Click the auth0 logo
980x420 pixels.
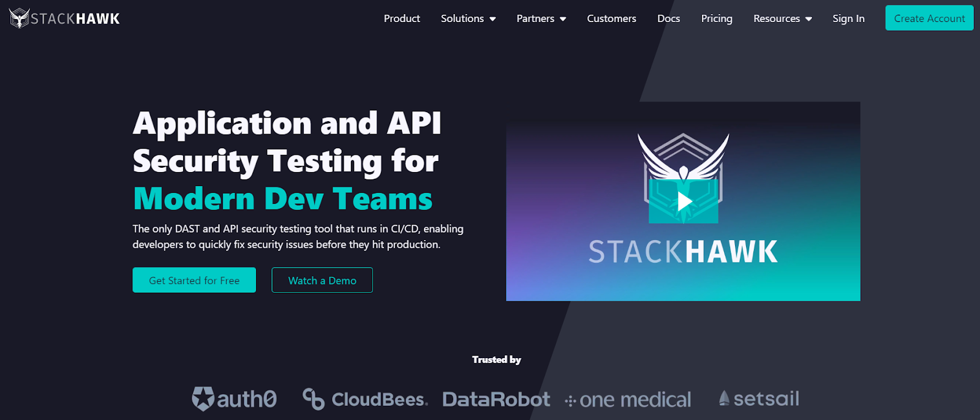[x=234, y=399]
